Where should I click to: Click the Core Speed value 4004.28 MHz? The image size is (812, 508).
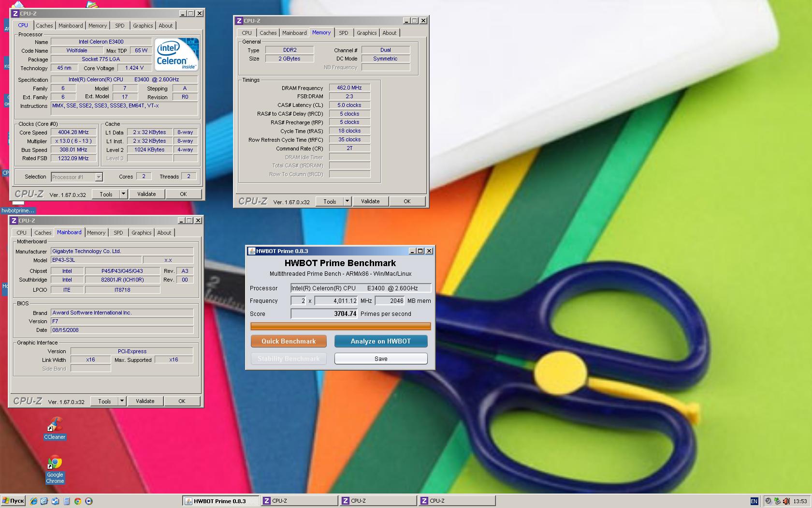pos(73,132)
